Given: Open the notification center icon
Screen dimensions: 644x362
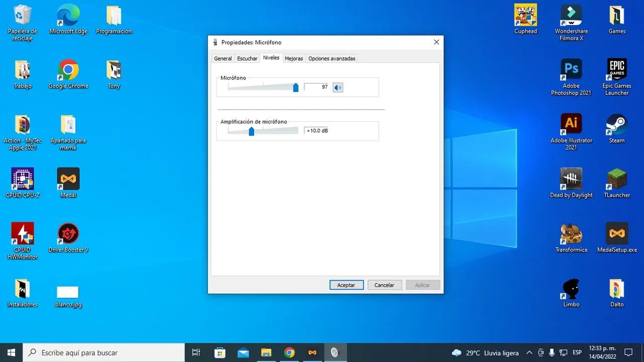Looking at the screenshot, I should pos(628,352).
